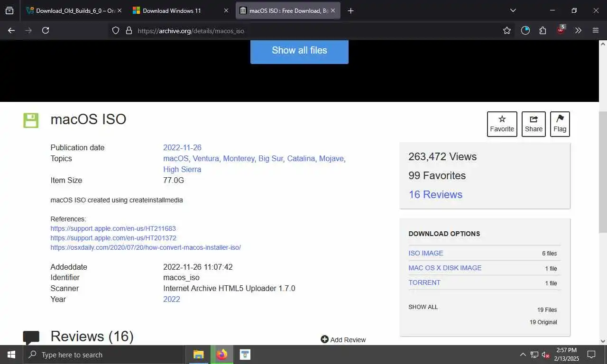Select the 6 files count text
Viewport: 607px width, 364px height.
pos(549,254)
